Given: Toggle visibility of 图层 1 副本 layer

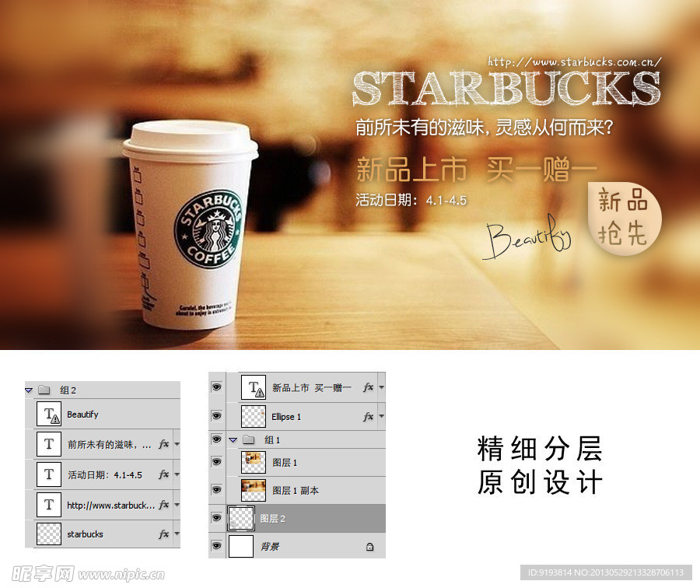Looking at the screenshot, I should (216, 491).
